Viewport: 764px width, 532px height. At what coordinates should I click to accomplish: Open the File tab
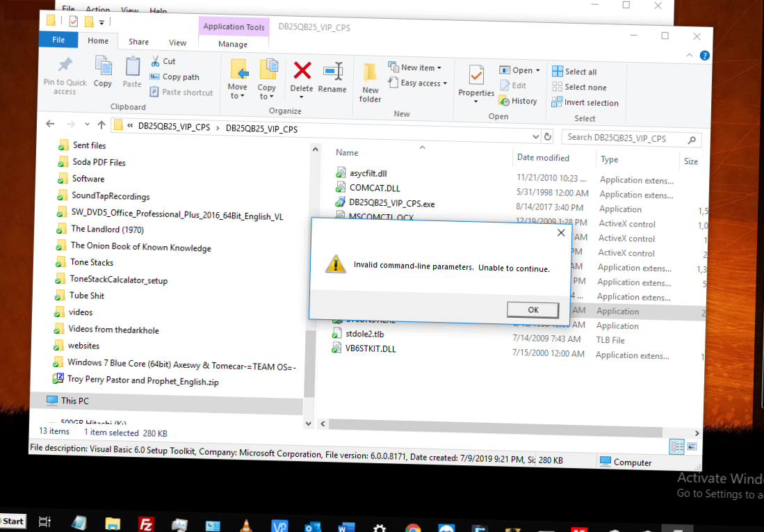pyautogui.click(x=58, y=40)
